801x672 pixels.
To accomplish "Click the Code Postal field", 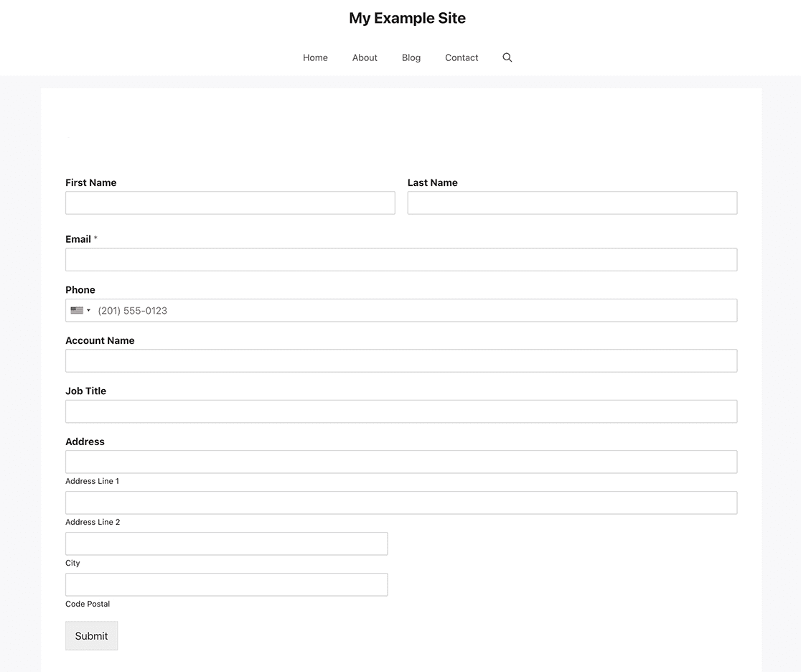I will 226,584.
